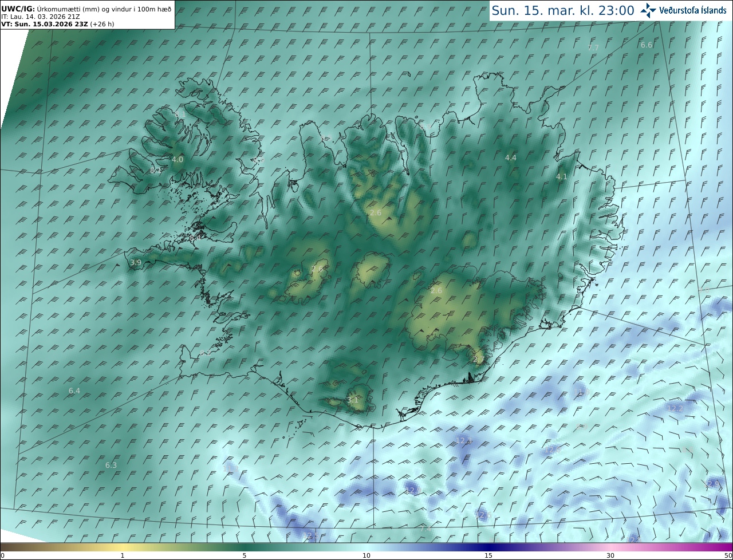Click the 3.1 value in south Iceland

click(353, 400)
